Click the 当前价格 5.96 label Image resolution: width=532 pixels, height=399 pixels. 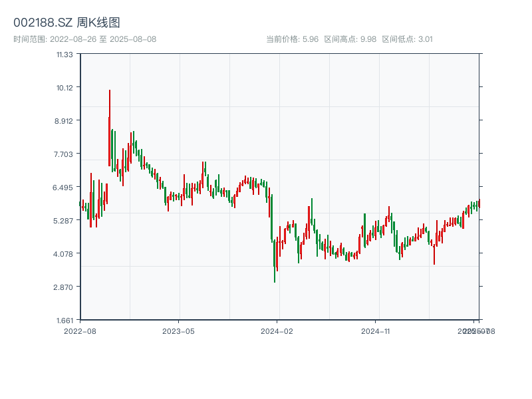(292, 39)
